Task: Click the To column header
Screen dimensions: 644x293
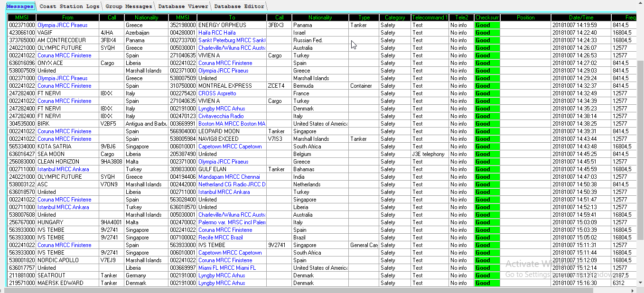Action: pos(232,18)
